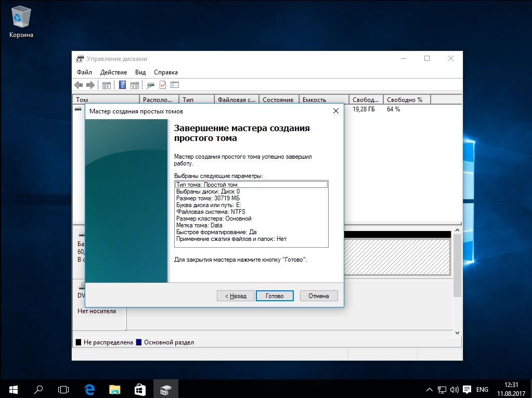Screen dimensions: 532x398
Task: Open the ENG input language selector
Action: click(x=482, y=389)
